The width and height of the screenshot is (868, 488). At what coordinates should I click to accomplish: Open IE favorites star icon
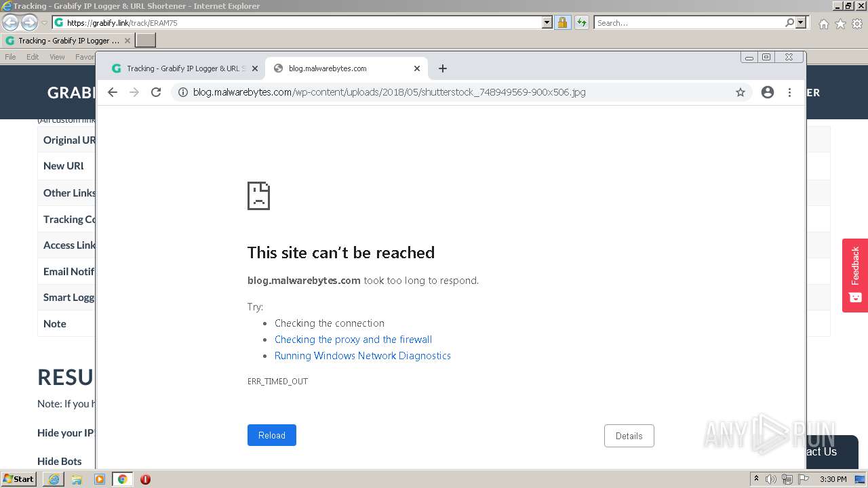[840, 24]
